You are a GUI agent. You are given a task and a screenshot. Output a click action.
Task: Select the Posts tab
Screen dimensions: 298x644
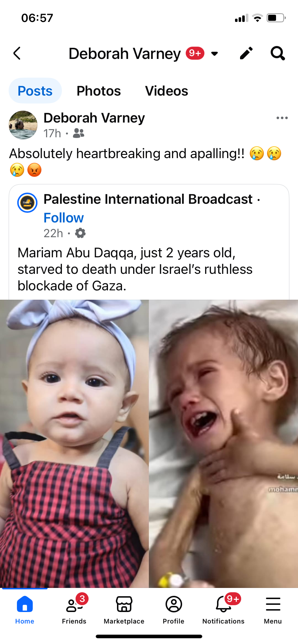35,91
